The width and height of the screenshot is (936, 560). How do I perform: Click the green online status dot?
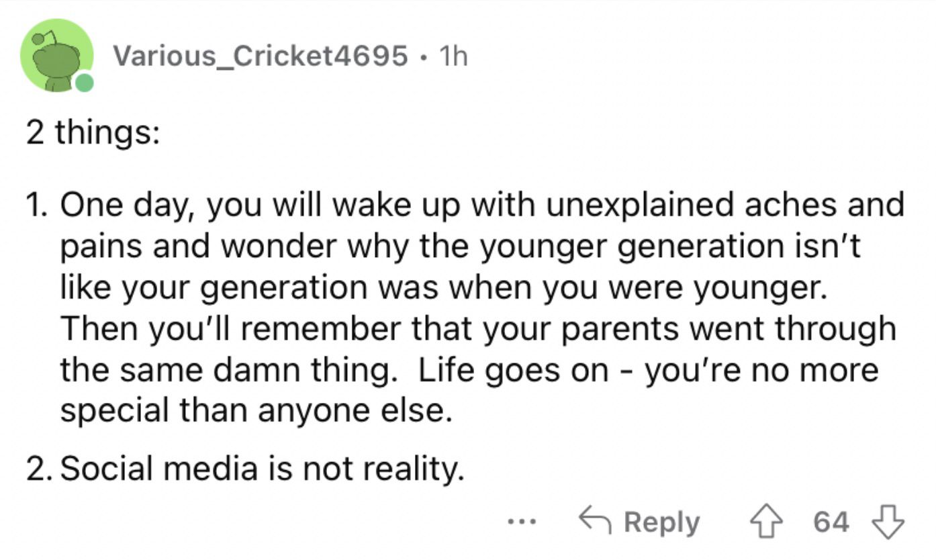pos(84,83)
